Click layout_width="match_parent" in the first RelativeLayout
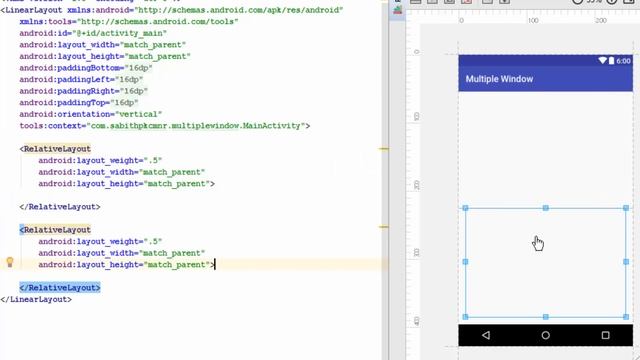The height and width of the screenshot is (360, 640). click(122, 172)
